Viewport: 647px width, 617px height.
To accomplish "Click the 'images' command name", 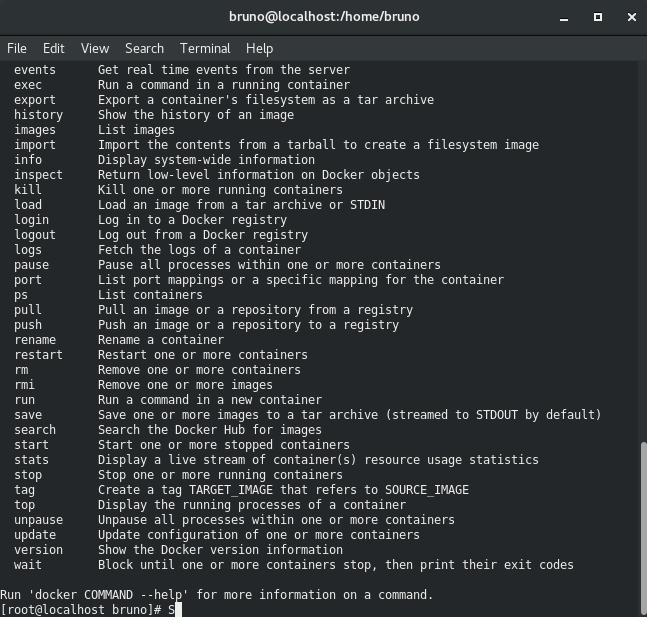I will (x=35, y=130).
